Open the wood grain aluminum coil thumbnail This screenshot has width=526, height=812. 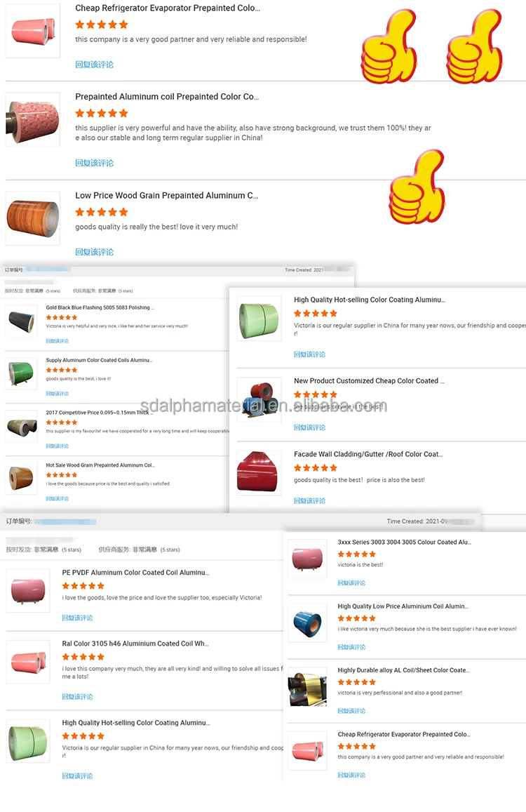(x=33, y=218)
